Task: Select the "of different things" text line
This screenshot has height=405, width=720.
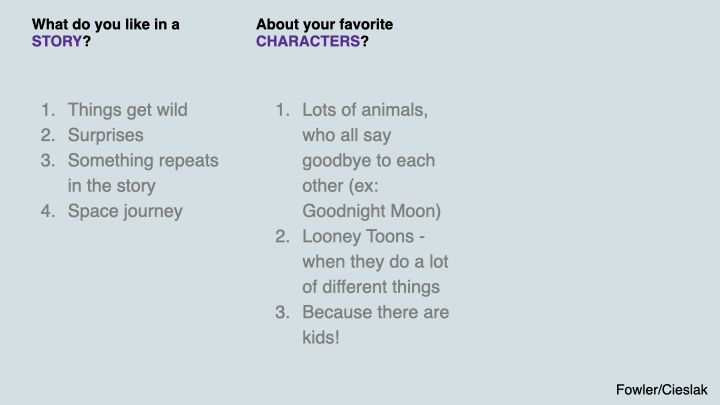Action: (370, 287)
